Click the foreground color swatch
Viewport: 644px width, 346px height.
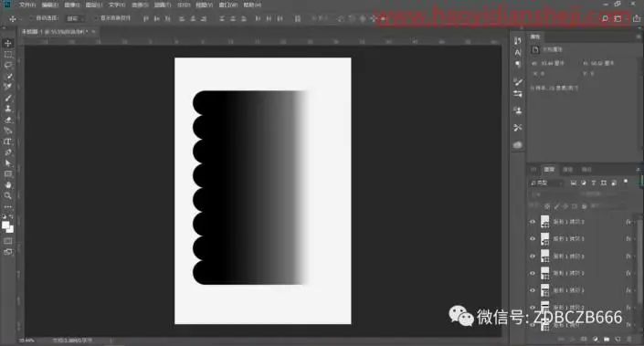[5, 225]
